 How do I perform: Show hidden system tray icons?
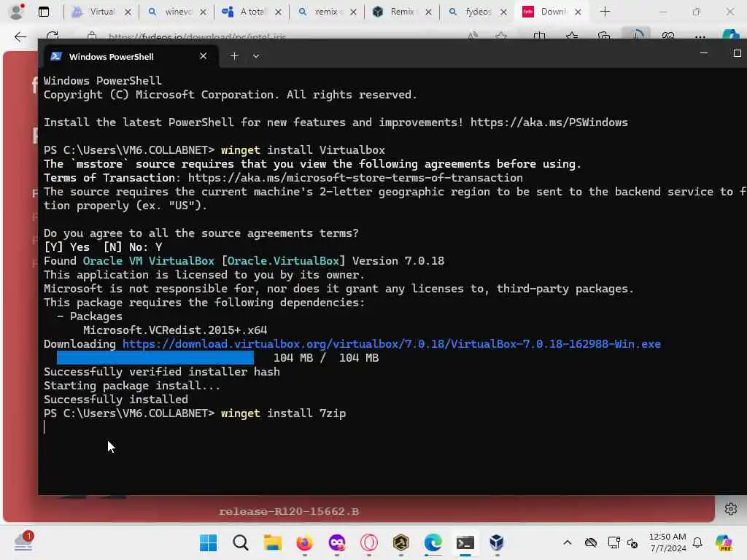[567, 542]
